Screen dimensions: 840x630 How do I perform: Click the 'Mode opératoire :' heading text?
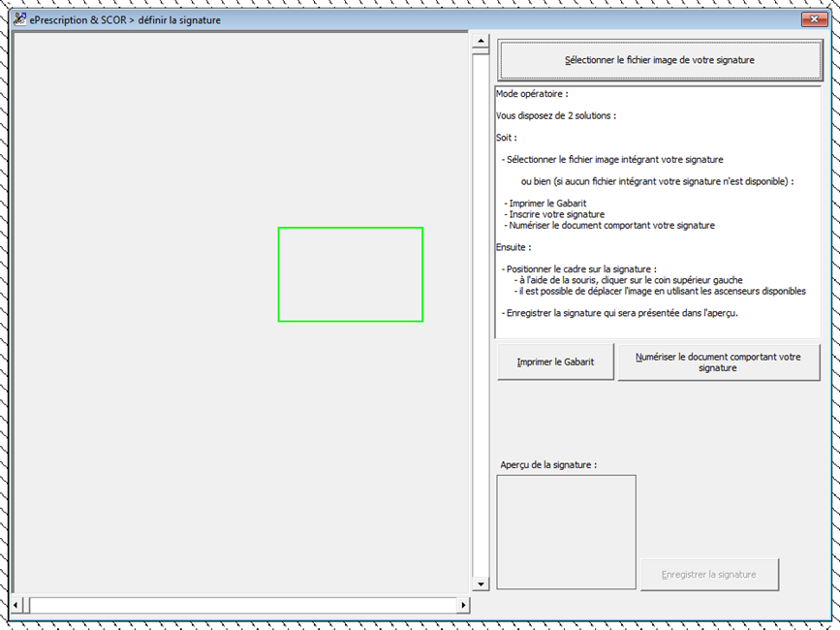tap(532, 94)
